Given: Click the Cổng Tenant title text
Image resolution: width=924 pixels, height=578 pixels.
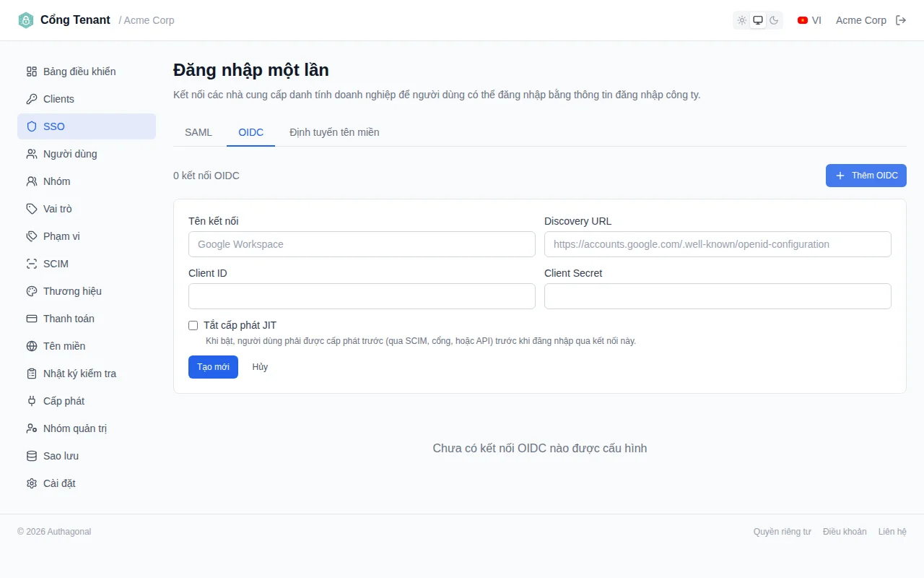Looking at the screenshot, I should [75, 20].
